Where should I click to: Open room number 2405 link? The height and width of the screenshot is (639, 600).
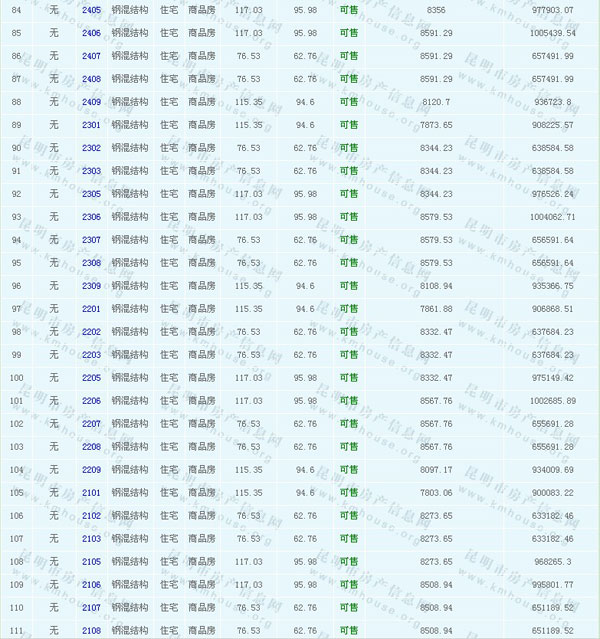[91, 10]
